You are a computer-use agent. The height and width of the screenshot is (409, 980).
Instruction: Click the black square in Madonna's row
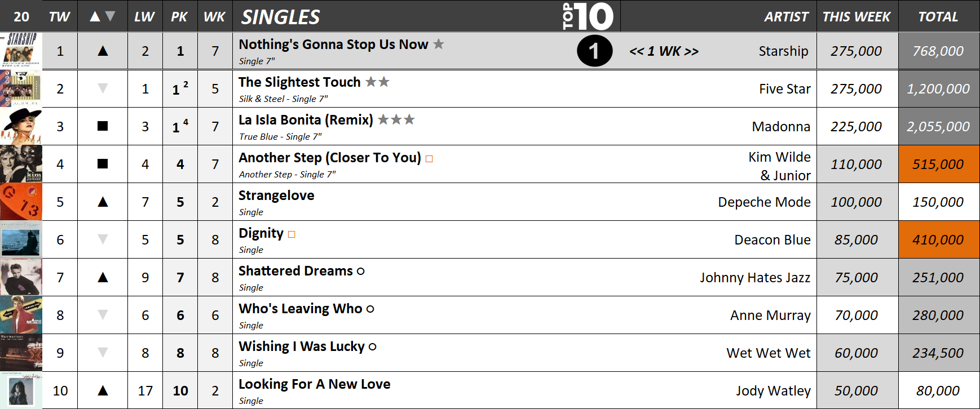[103, 126]
